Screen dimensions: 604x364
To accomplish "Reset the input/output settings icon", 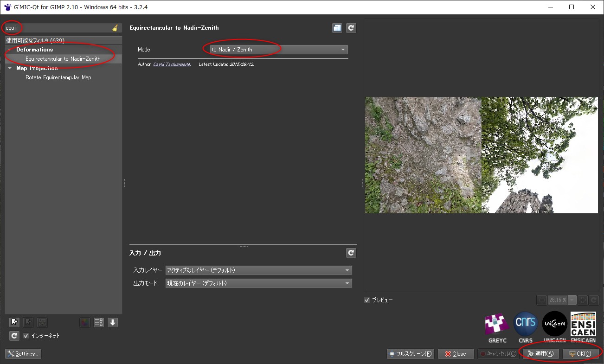I will [351, 253].
